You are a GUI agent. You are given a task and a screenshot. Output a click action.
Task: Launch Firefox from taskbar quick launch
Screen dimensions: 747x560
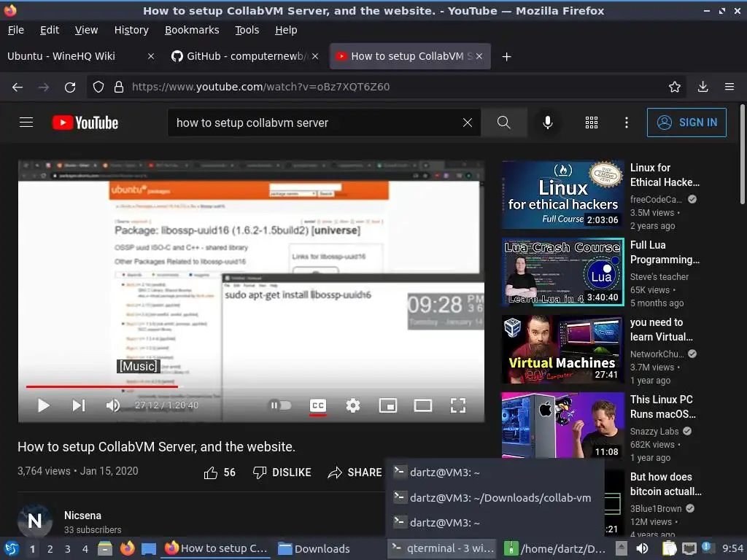point(127,548)
